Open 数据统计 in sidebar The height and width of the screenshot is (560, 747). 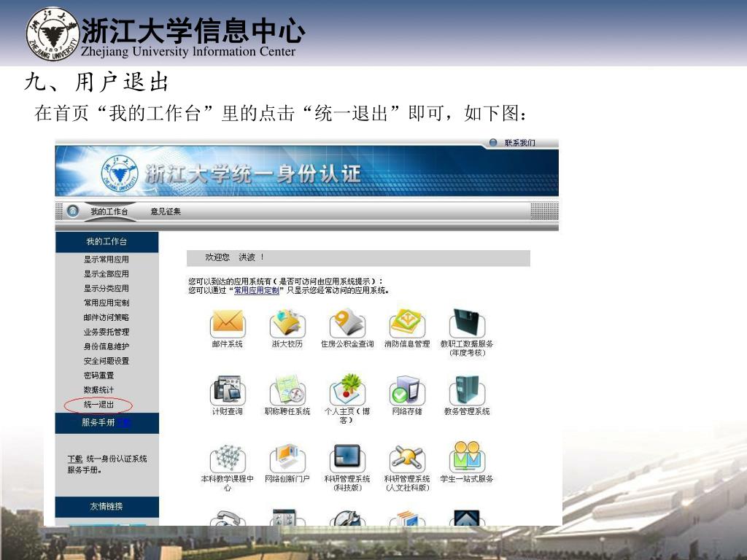coord(98,390)
